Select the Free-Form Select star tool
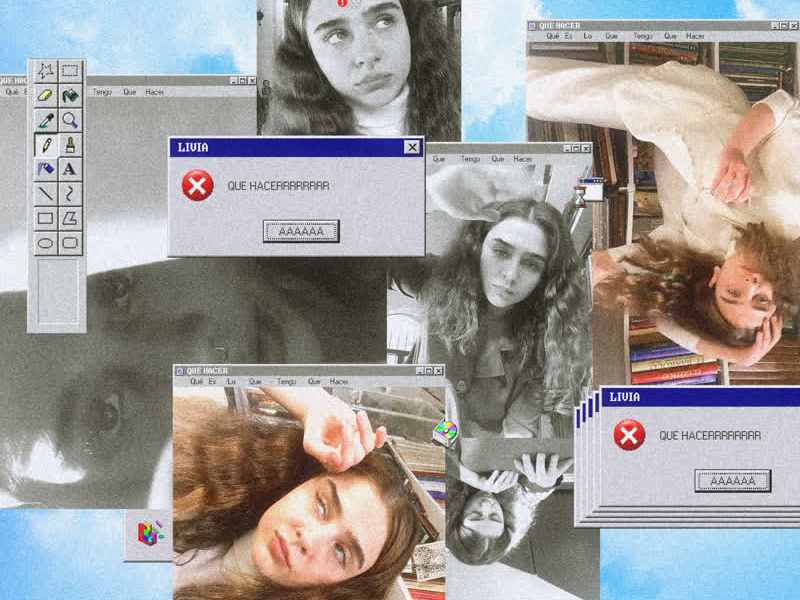Image resolution: width=800 pixels, height=600 pixels. point(45,71)
